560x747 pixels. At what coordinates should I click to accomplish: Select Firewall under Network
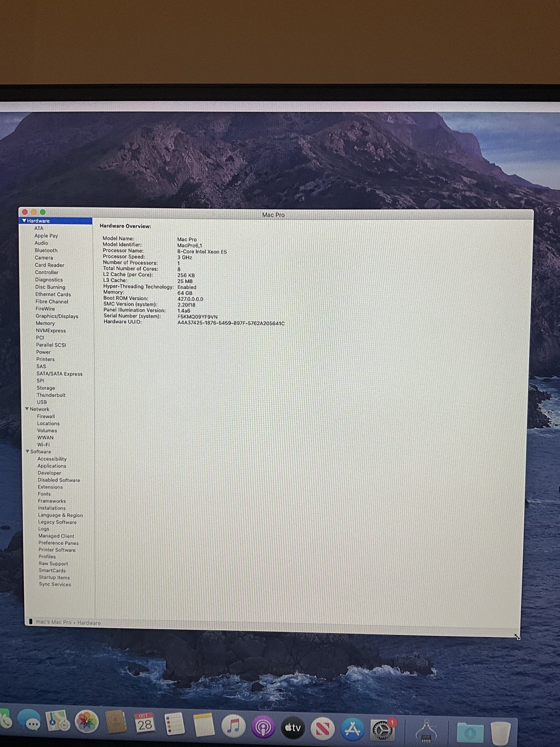point(46,416)
